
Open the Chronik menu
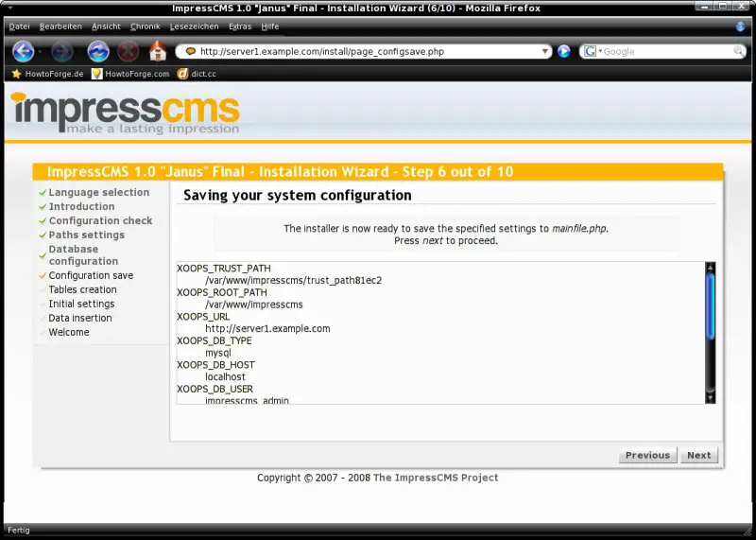click(146, 26)
